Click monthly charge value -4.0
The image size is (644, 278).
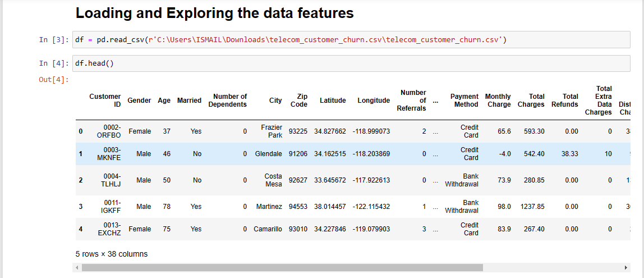[x=505, y=154]
